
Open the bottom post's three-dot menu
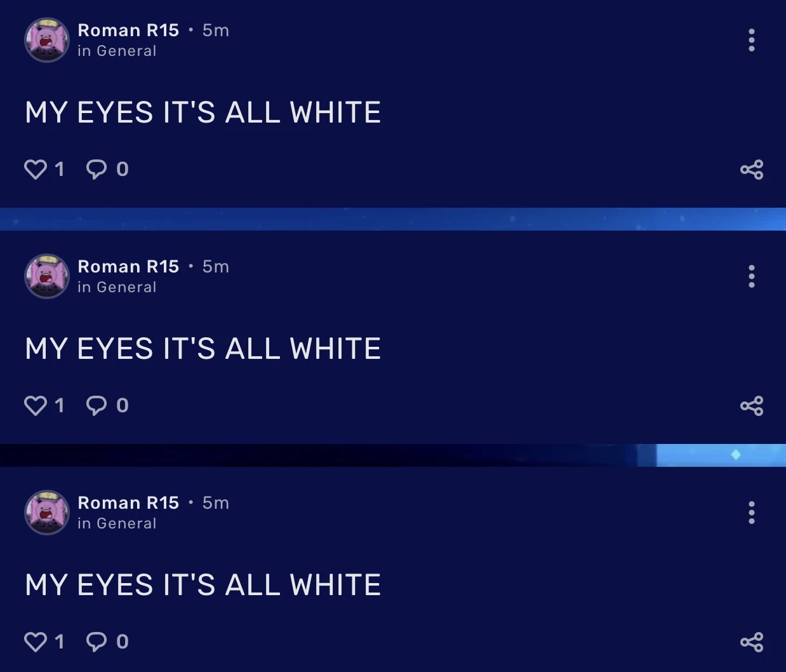[751, 513]
